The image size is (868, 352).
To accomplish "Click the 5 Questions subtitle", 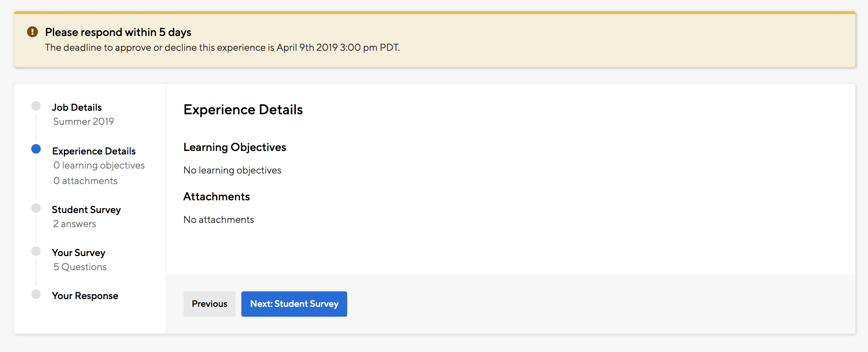I will (80, 267).
